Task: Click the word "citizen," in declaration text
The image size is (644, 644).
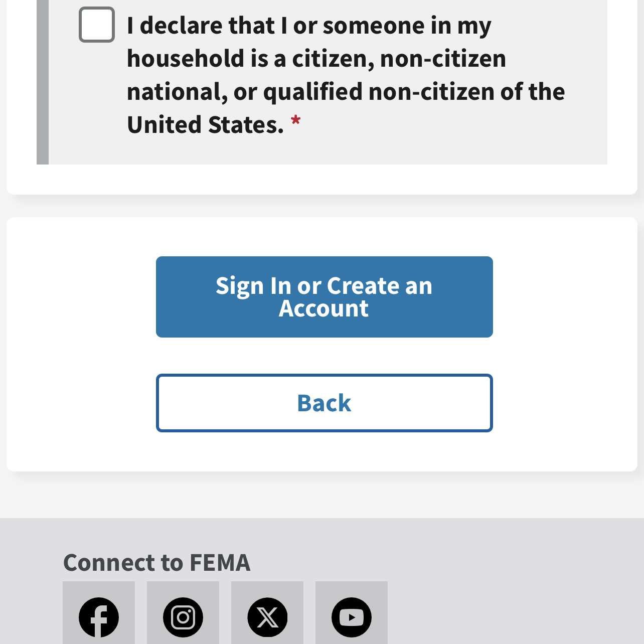Action: click(x=333, y=59)
